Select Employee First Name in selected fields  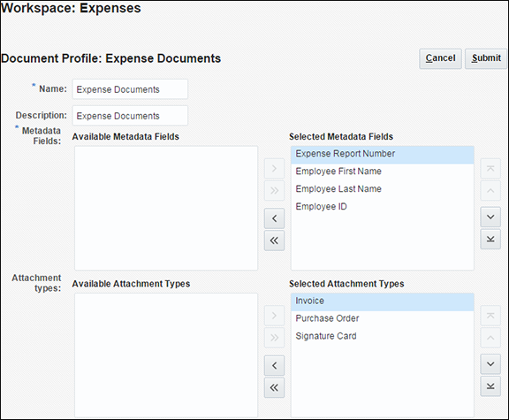[383, 172]
